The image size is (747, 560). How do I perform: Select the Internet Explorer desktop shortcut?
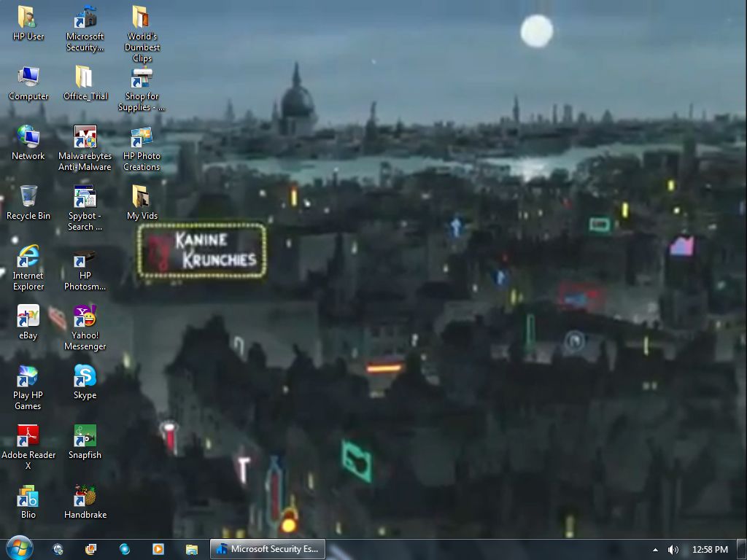point(28,268)
